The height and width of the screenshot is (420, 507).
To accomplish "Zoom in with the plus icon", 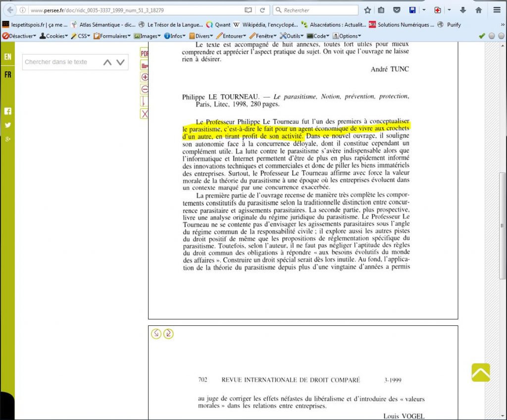I will tap(145, 77).
